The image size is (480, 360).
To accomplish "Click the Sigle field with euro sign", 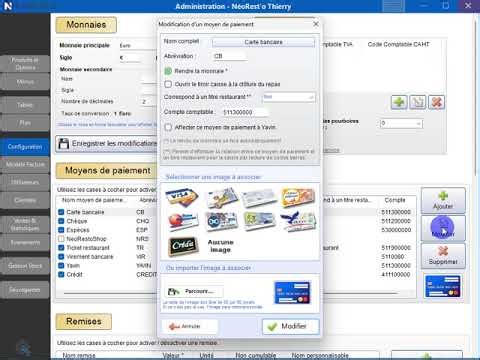I will (x=129, y=58).
